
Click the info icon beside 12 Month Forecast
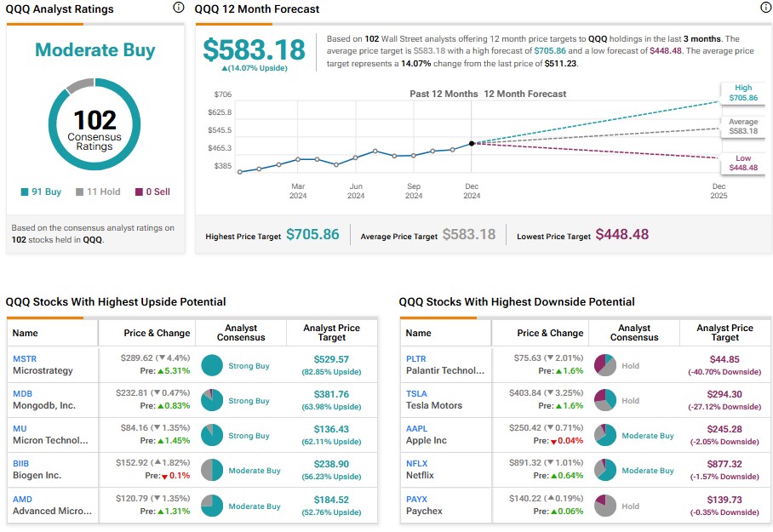(x=765, y=8)
